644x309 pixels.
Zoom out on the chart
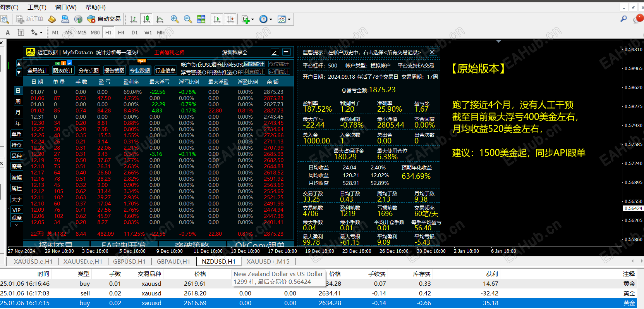click(188, 19)
